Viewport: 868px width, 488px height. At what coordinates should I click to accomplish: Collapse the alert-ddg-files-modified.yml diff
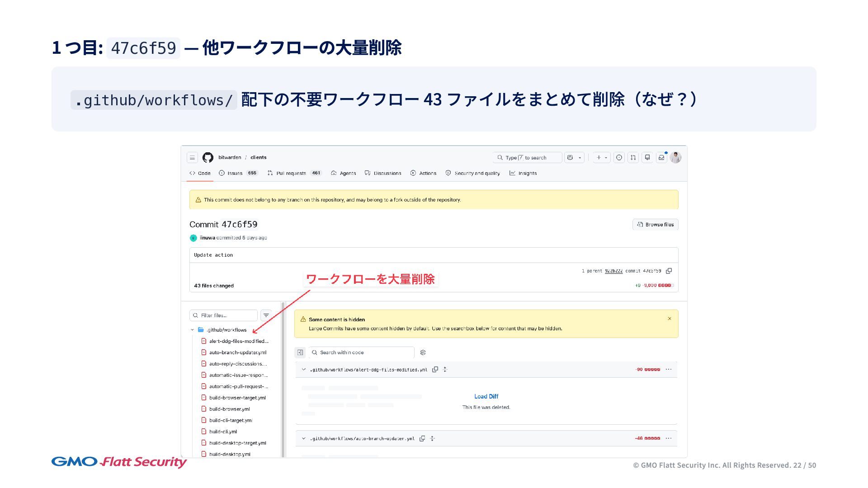pos(304,370)
